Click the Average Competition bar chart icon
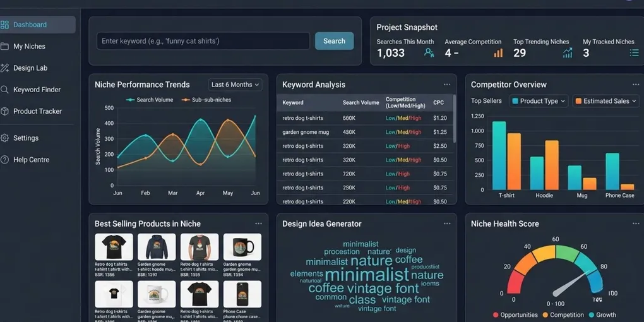The height and width of the screenshot is (322, 644). click(498, 52)
